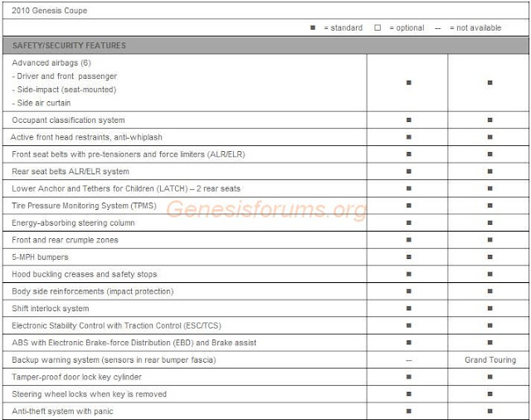Click second-column standard mark for Active head restraints
The height and width of the screenshot is (420, 531).
(490, 137)
